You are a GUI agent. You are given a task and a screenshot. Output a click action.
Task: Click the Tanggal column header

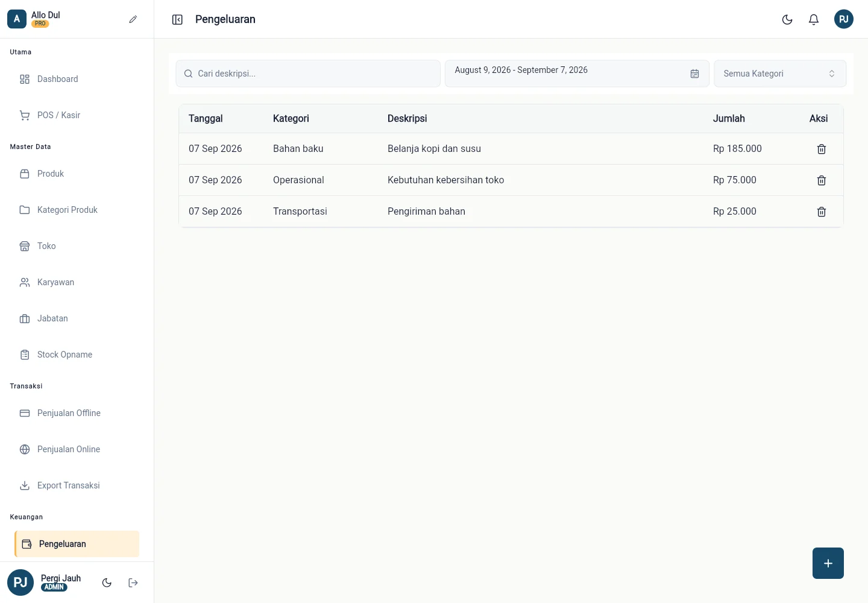pyautogui.click(x=206, y=119)
